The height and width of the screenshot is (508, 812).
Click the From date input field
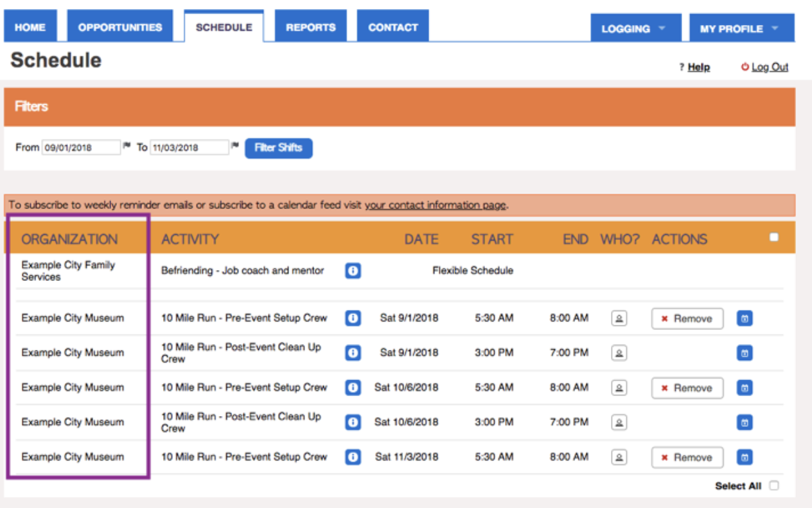click(x=81, y=147)
